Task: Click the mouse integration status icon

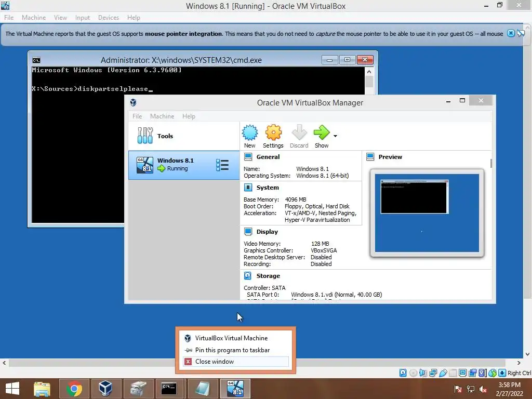Action: (x=493, y=373)
